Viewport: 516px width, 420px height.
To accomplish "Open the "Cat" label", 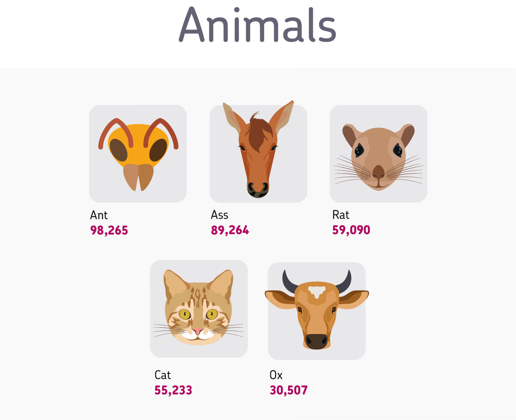I will [162, 375].
